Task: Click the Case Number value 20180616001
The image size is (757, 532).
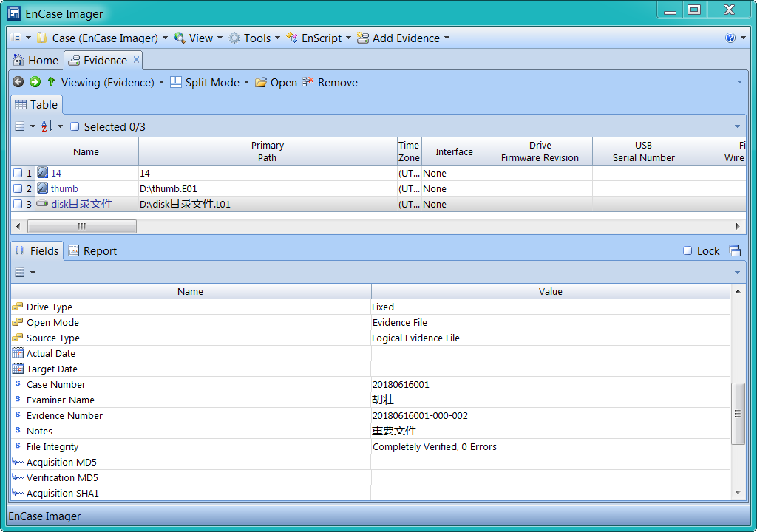Action: 401,385
